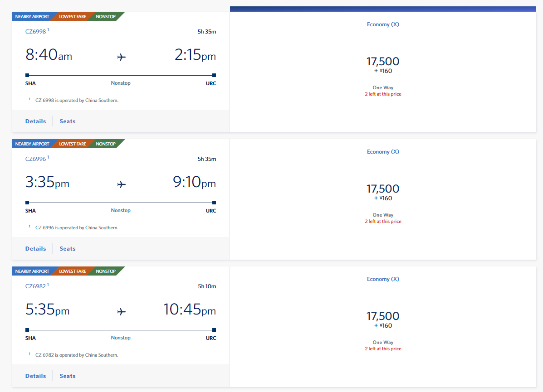Viewport: 543px width, 392px height.
Task: Click Economy (X) label on third flight
Action: (383, 279)
